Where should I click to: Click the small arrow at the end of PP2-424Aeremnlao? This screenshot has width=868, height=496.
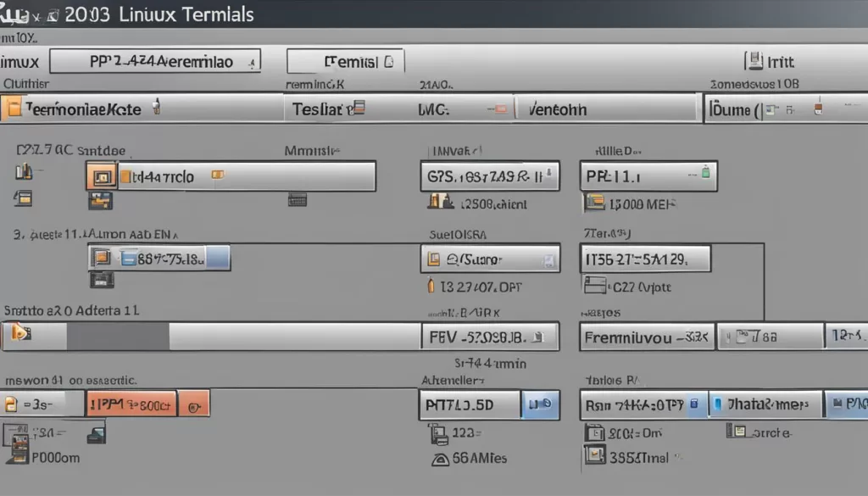(252, 64)
